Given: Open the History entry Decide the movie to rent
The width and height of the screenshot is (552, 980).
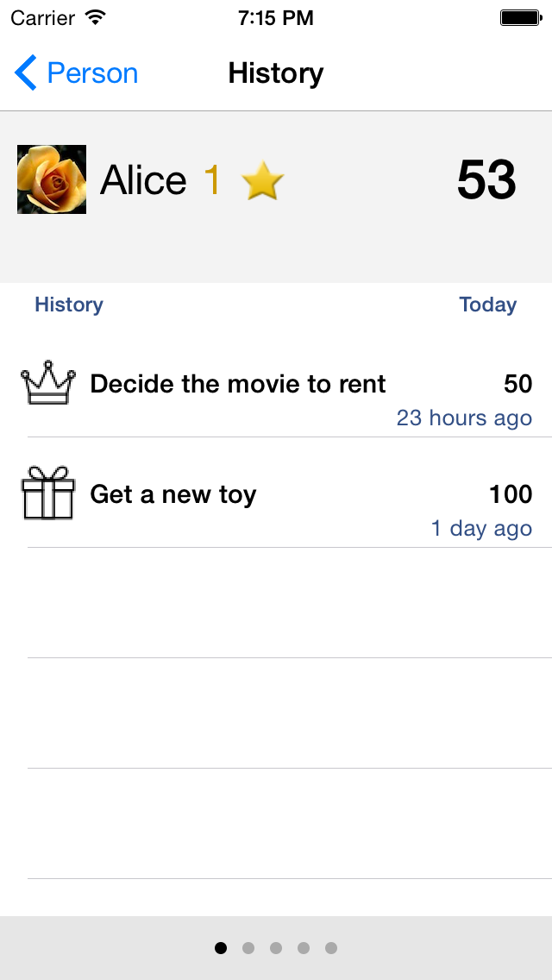Looking at the screenshot, I should 237,384.
